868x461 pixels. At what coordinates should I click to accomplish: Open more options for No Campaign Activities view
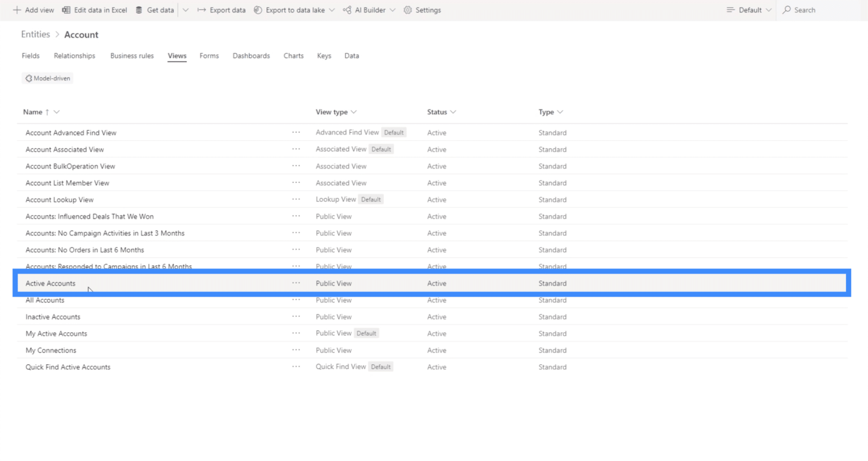(296, 233)
